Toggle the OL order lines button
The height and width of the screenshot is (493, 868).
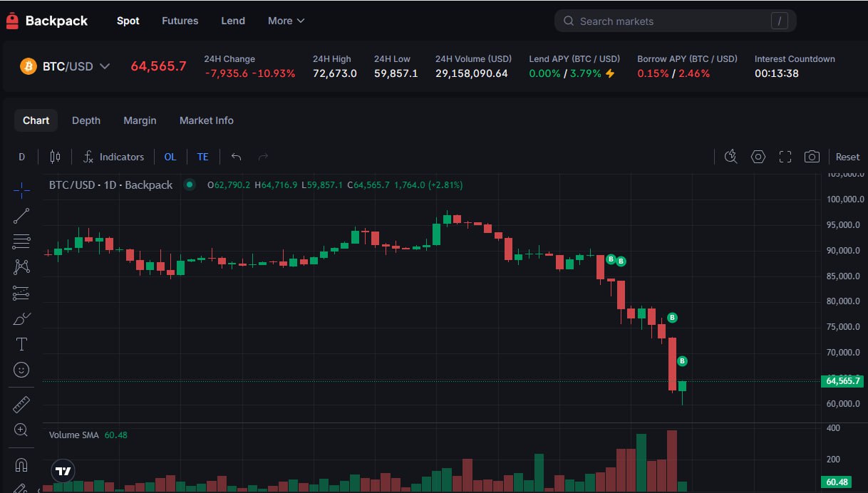point(170,157)
